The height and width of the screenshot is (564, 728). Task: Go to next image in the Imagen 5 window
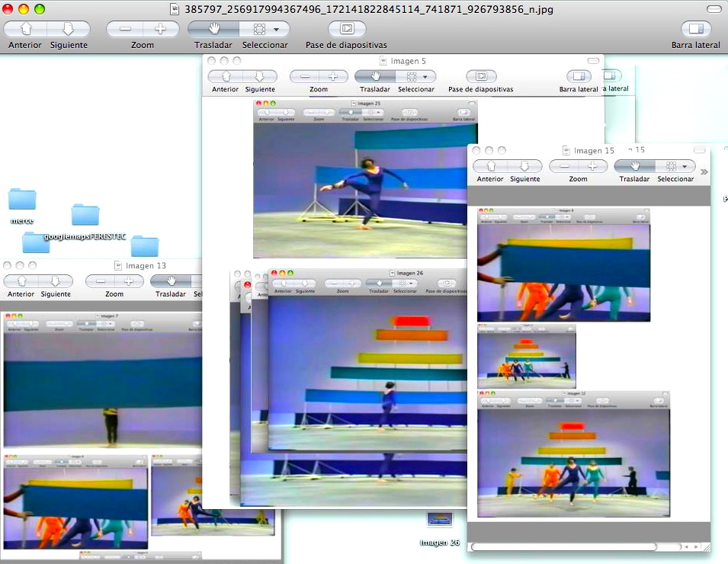259,76
